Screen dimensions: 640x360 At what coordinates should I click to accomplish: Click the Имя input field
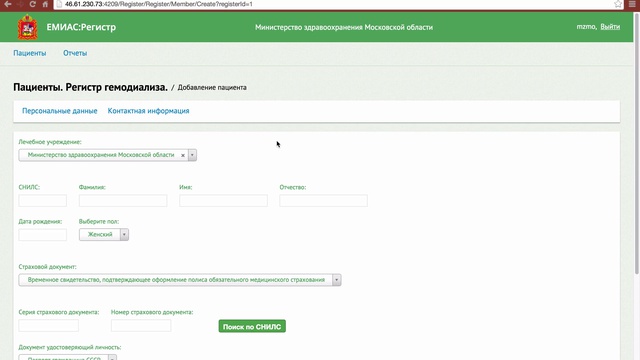click(x=223, y=200)
